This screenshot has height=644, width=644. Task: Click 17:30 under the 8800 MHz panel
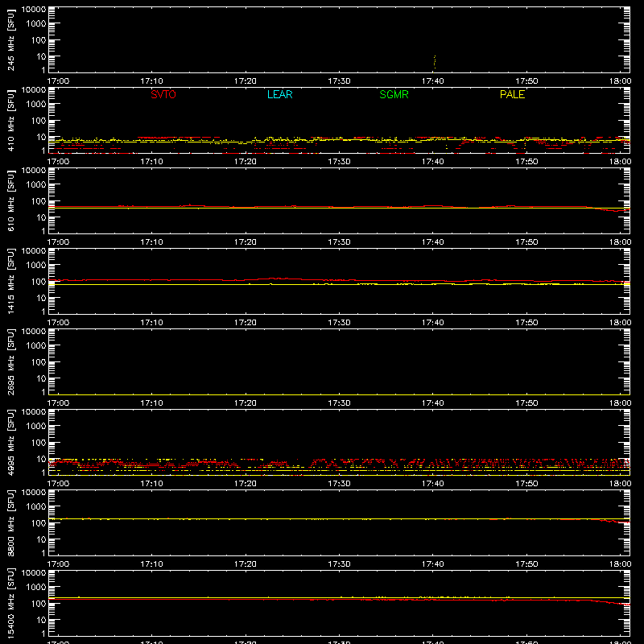pos(339,564)
